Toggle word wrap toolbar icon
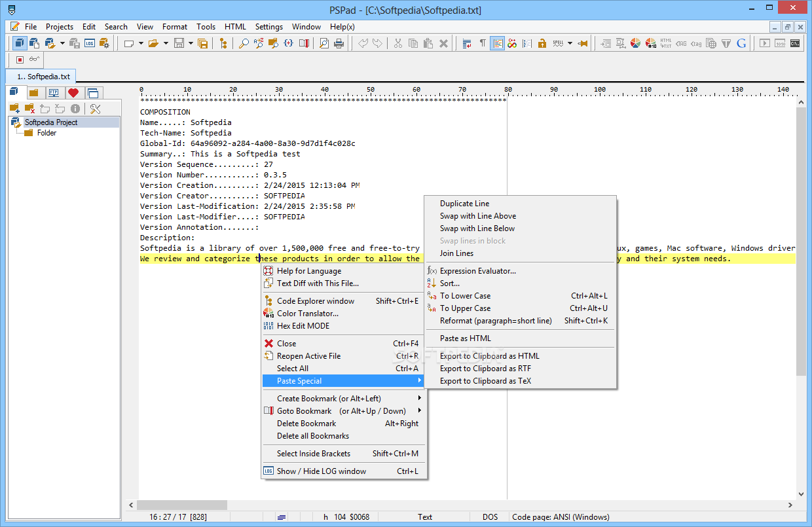Image resolution: width=812 pixels, height=527 pixels. (467, 43)
